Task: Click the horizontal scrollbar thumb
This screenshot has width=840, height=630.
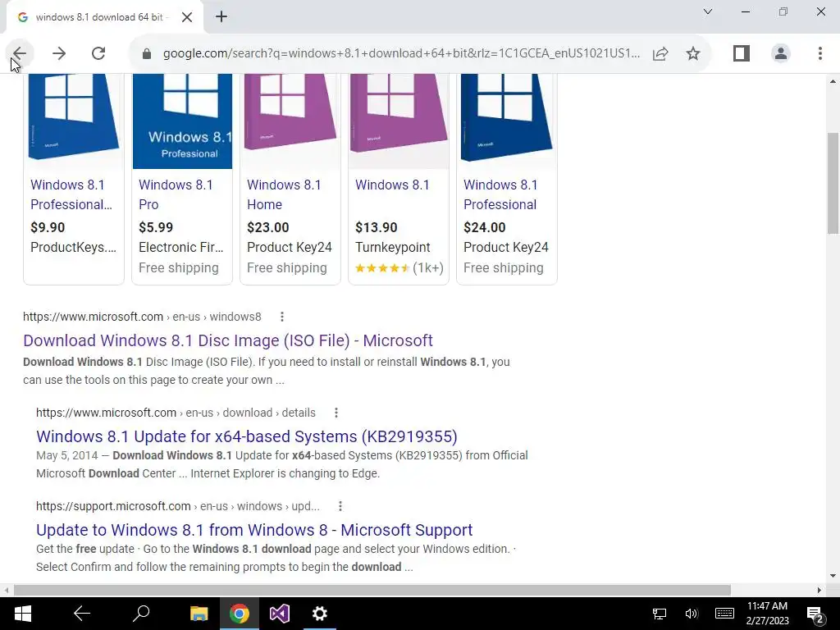Action: pyautogui.click(x=372, y=590)
